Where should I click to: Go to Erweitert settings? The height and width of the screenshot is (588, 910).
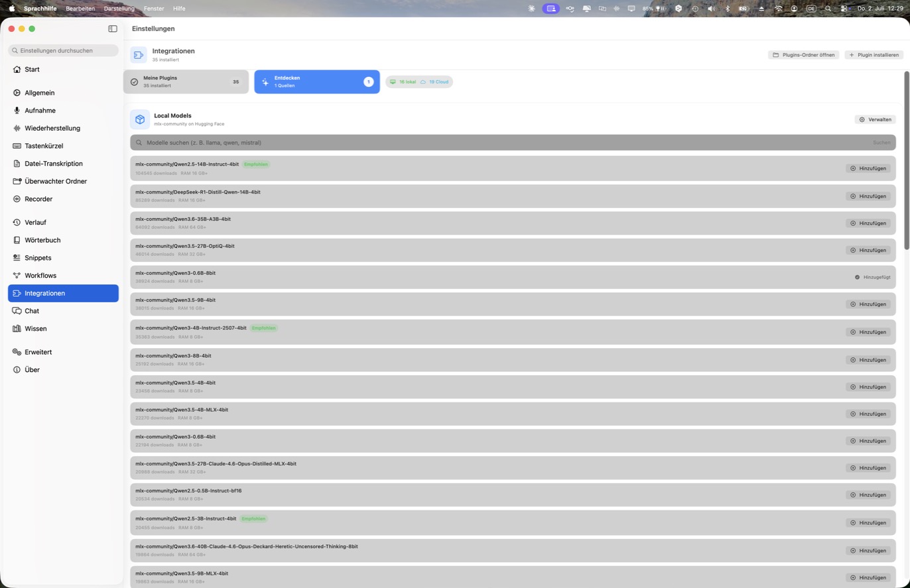63,352
